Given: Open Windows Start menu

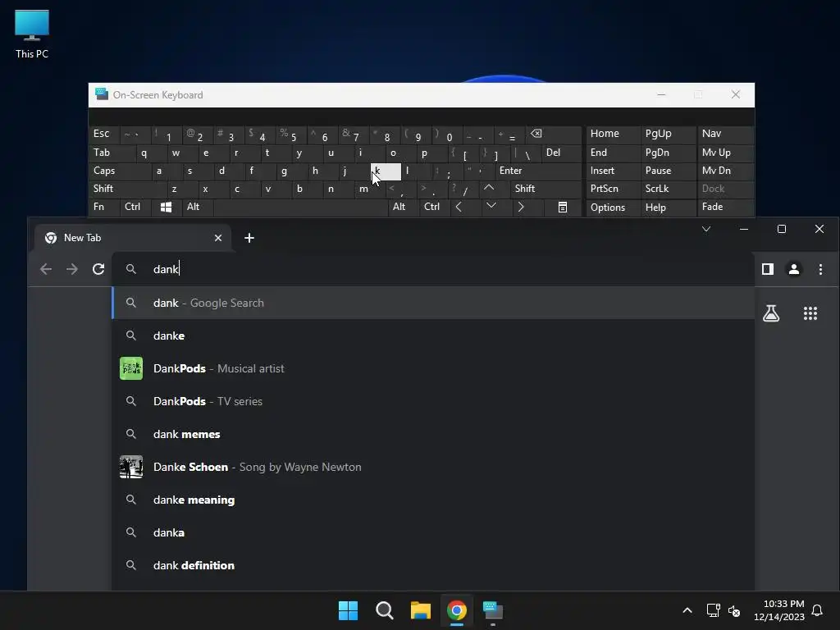Looking at the screenshot, I should (x=348, y=610).
